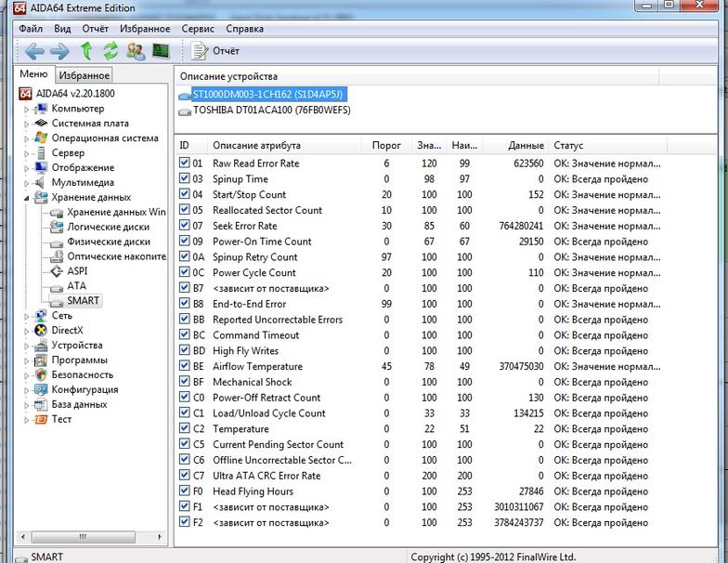Viewport: 728px width, 563px height.
Task: Open the Вид menu
Action: 62,29
